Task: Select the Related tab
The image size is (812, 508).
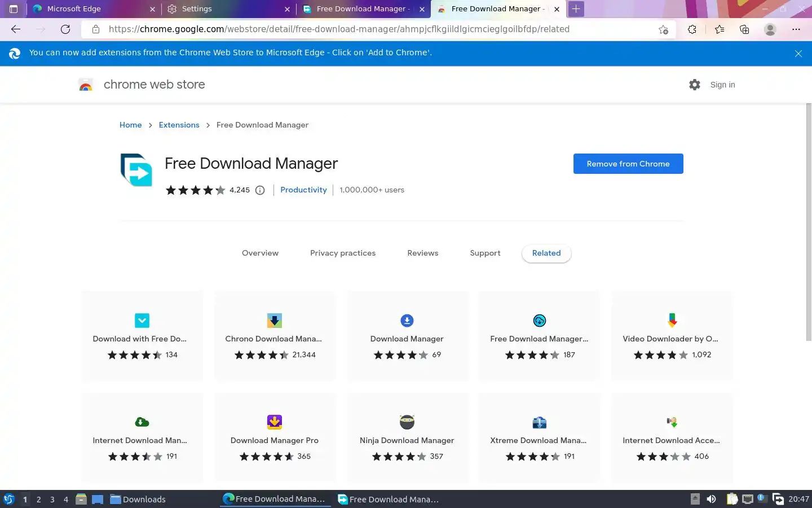Action: pos(546,253)
